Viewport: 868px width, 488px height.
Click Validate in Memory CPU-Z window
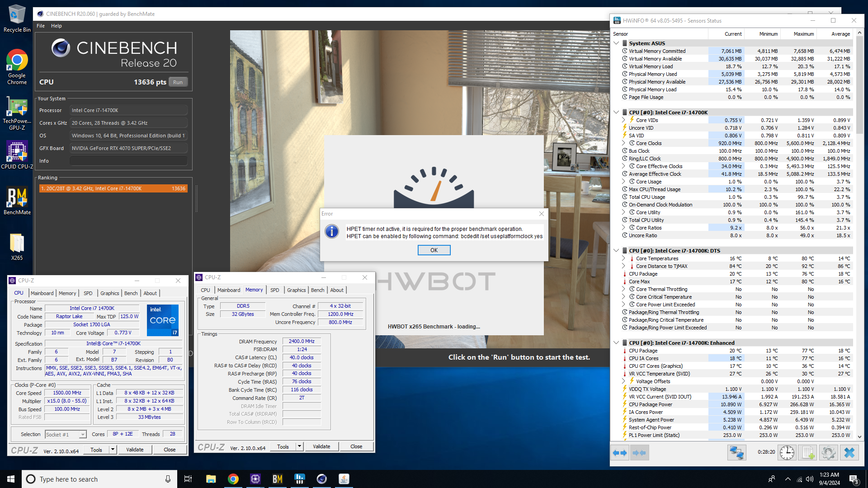(x=321, y=446)
